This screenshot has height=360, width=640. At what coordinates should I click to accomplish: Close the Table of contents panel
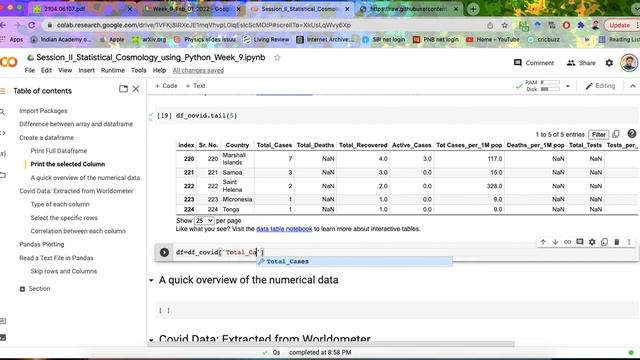point(136,89)
